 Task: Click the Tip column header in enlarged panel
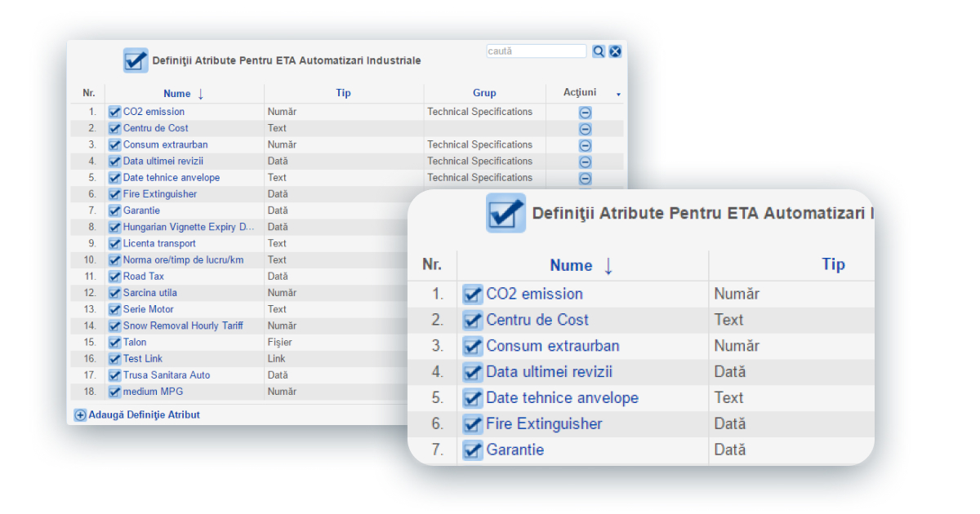pyautogui.click(x=833, y=264)
